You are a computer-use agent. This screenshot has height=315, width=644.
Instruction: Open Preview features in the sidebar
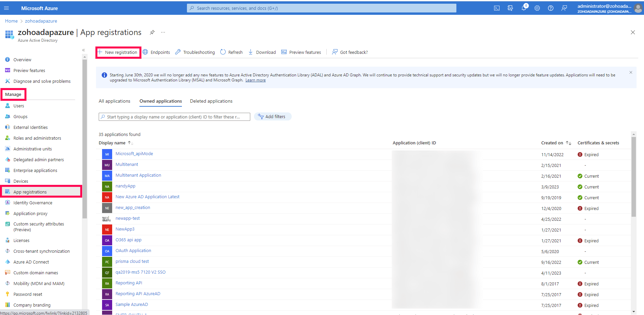pos(29,70)
